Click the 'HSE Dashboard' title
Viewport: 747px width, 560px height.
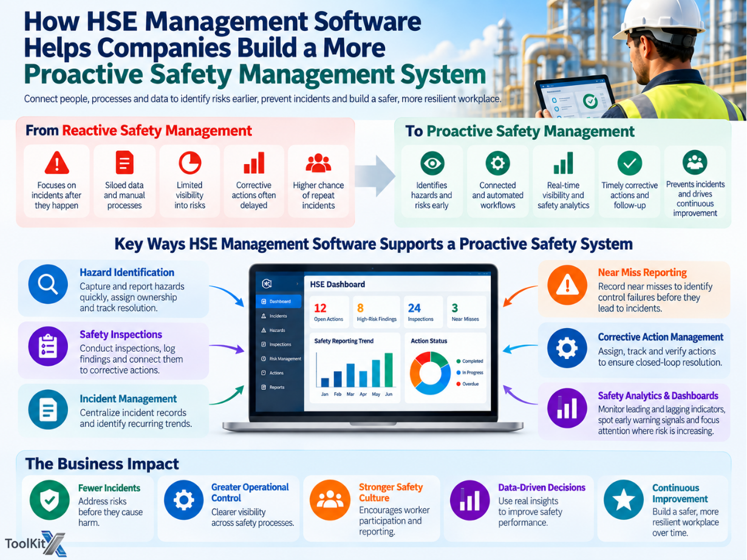pos(337,284)
